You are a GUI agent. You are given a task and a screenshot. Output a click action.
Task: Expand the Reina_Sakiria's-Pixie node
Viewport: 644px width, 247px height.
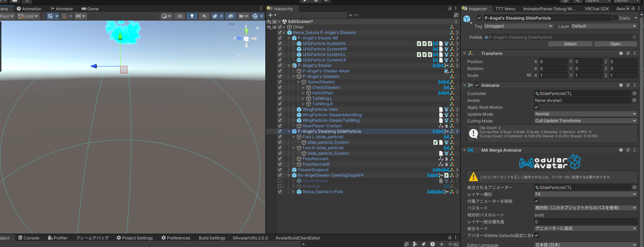click(x=293, y=192)
